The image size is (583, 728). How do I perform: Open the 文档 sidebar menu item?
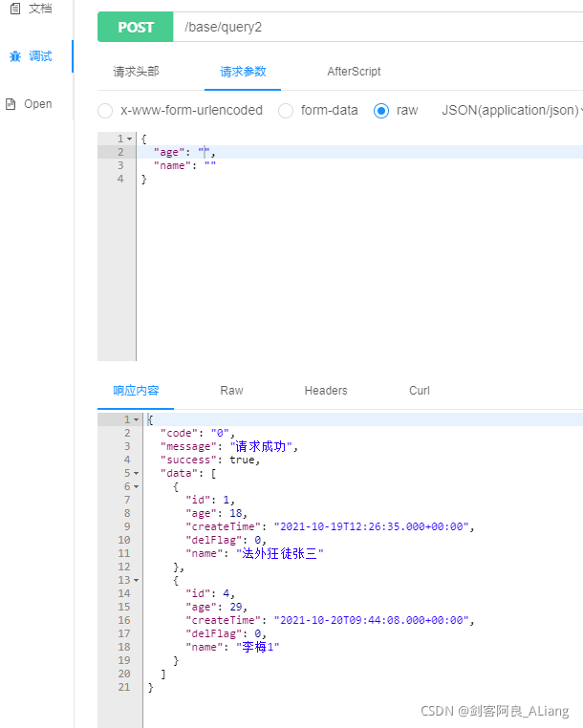[x=31, y=9]
